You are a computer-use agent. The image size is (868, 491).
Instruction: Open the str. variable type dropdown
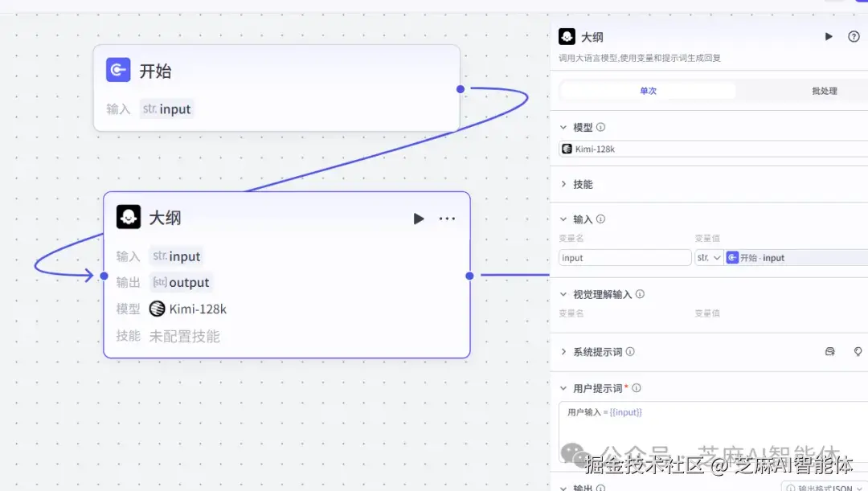pos(706,257)
